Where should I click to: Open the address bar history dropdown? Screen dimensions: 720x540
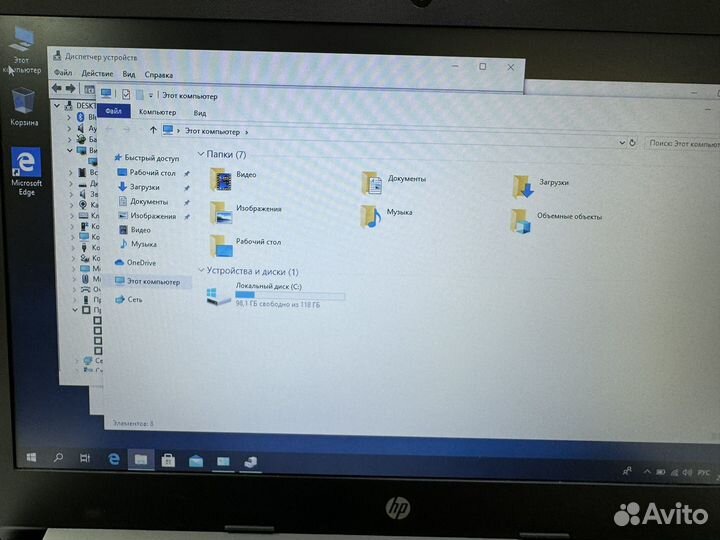point(622,142)
